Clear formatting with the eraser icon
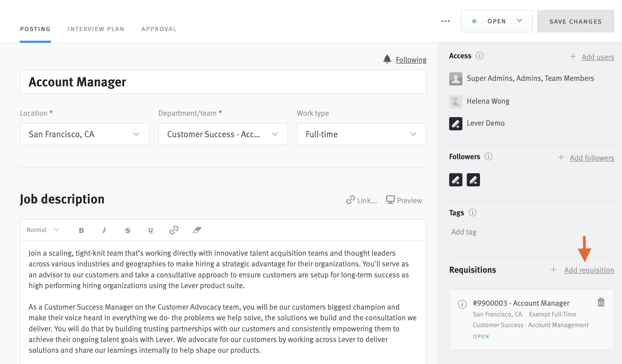Screen dimensions: 622x364 pyautogui.click(x=197, y=230)
